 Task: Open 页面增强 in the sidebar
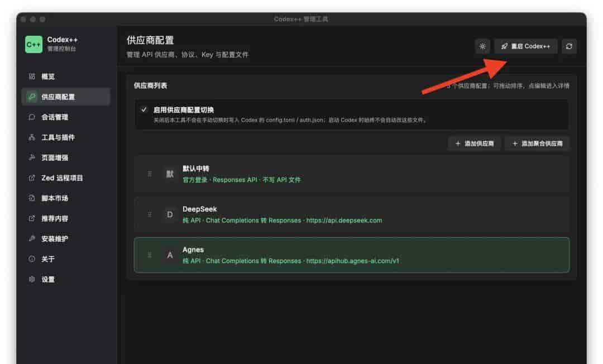(66, 157)
